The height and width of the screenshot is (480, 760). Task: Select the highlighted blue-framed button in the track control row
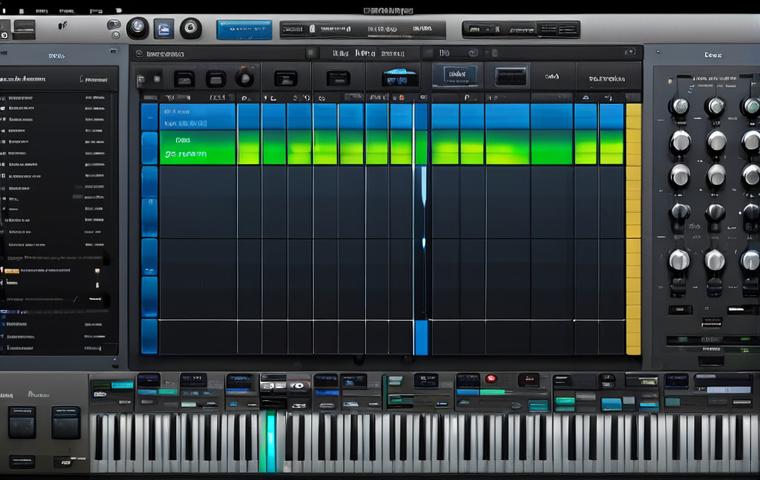457,75
